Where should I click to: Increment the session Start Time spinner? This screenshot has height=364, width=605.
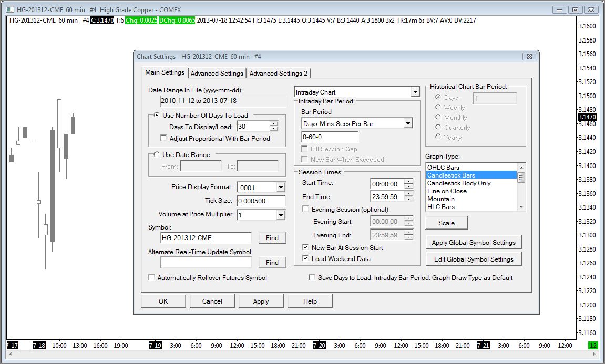408,181
